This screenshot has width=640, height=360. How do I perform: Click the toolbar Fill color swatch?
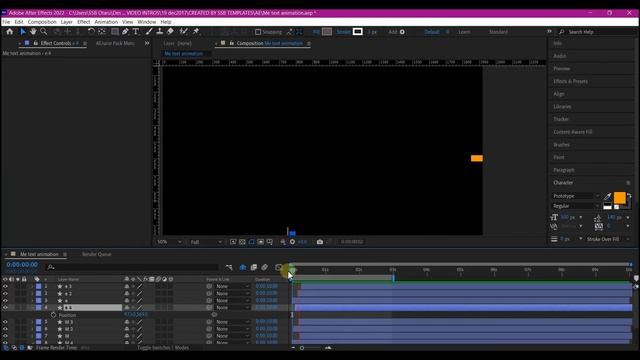pos(327,32)
